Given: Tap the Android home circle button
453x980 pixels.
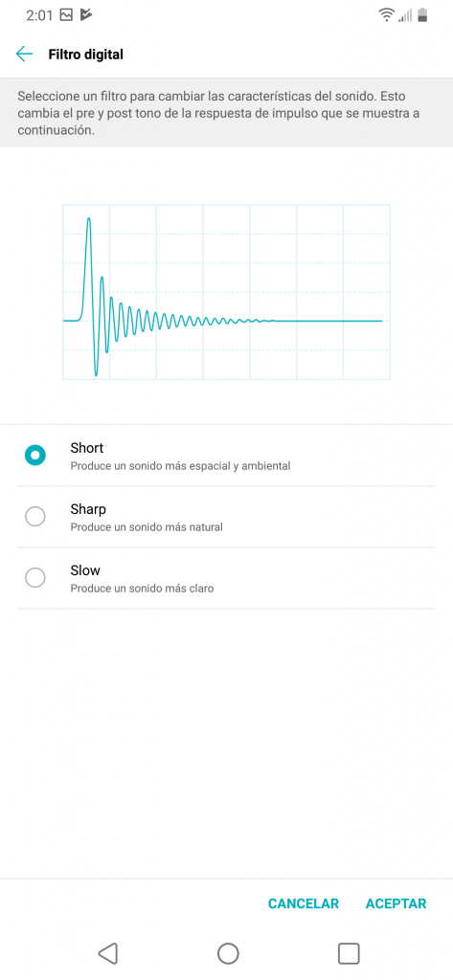Looking at the screenshot, I should click(x=228, y=953).
